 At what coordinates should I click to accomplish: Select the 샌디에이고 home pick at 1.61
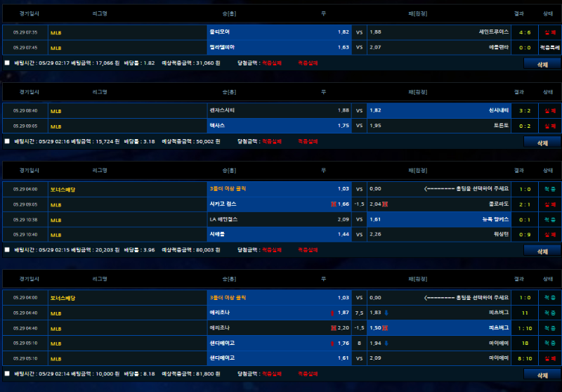coord(279,358)
